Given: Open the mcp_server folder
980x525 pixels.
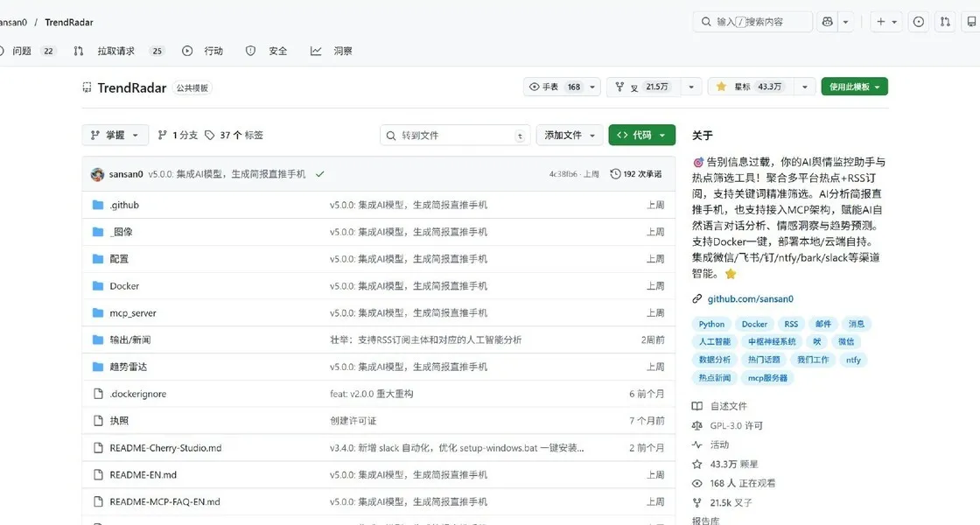Looking at the screenshot, I should [x=132, y=312].
